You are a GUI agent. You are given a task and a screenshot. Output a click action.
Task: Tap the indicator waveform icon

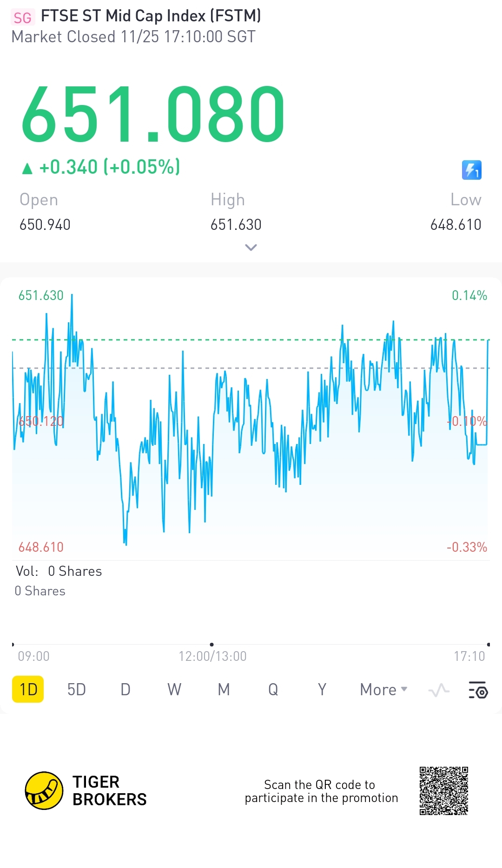438,690
